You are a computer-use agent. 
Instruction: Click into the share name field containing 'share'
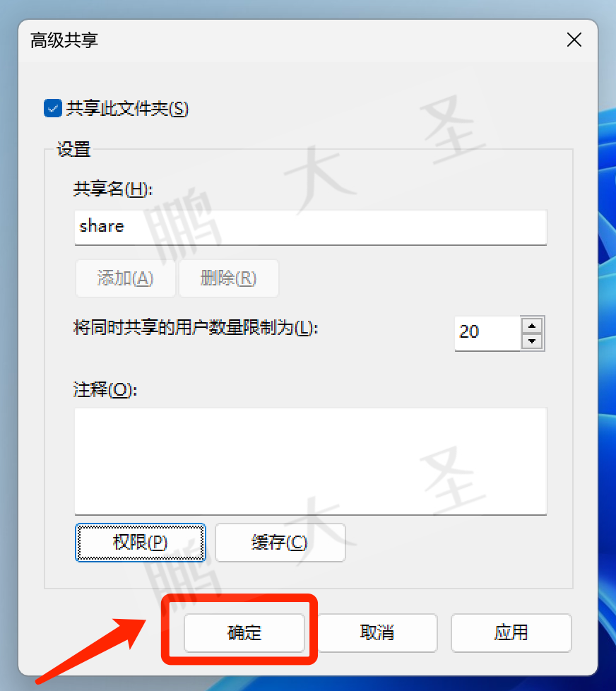[x=311, y=227]
